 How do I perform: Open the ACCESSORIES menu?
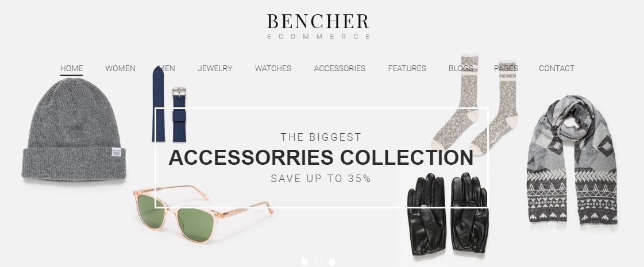[x=340, y=68]
